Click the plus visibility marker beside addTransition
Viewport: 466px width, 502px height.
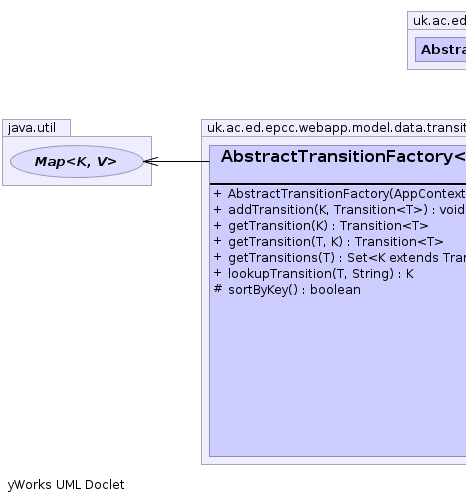(218, 210)
